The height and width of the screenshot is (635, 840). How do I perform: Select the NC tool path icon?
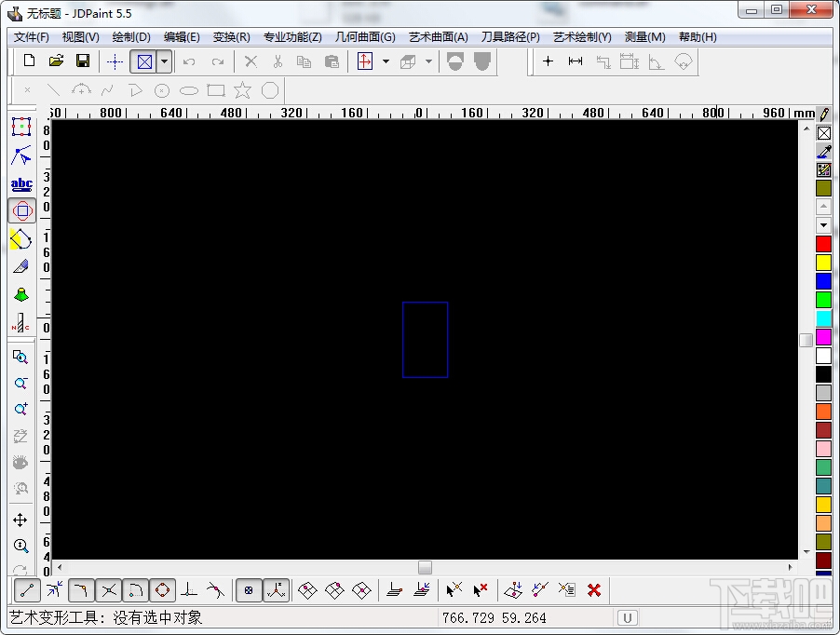tap(20, 323)
